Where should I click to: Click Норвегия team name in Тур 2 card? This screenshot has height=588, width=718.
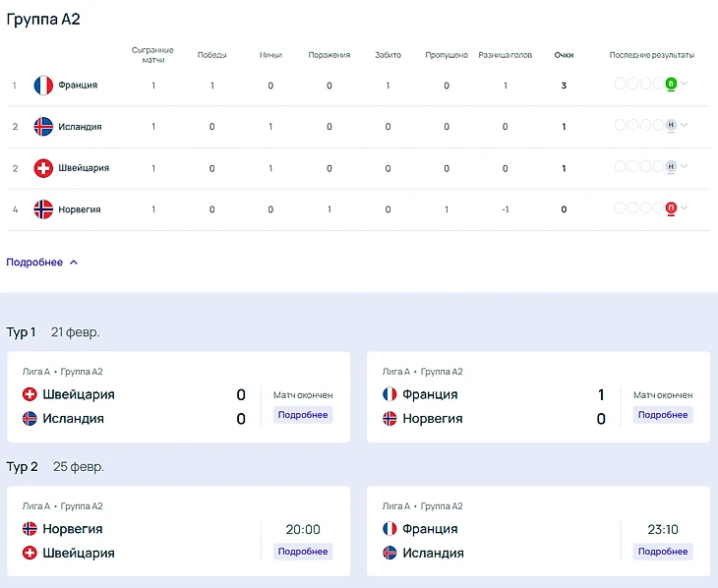(73, 529)
